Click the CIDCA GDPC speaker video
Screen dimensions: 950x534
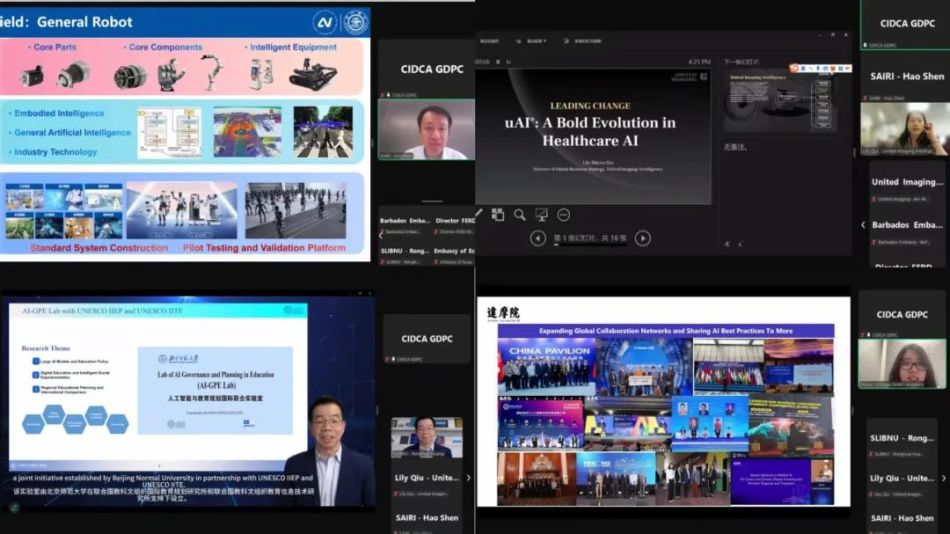pos(427,130)
